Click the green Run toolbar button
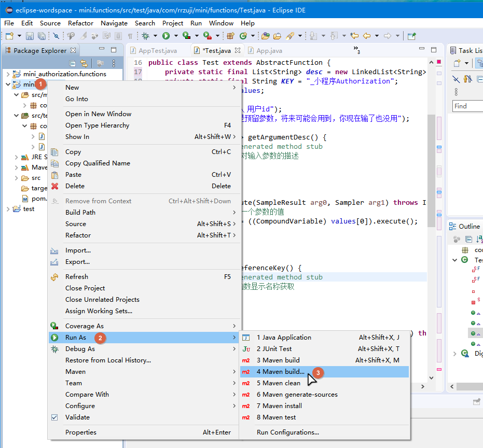 (x=166, y=36)
